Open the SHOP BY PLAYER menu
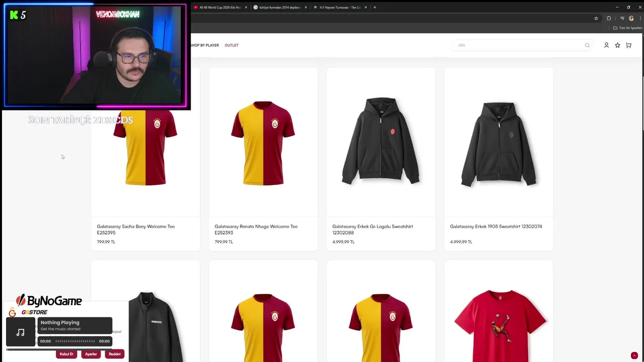644x362 pixels. (205, 45)
